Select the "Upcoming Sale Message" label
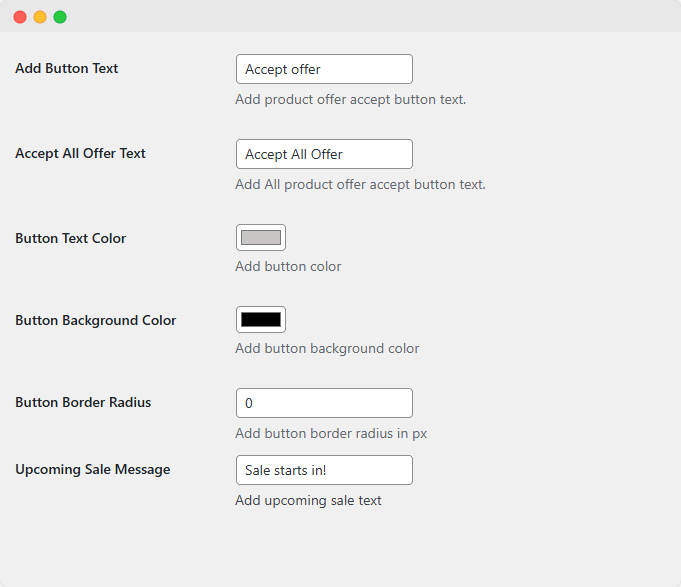Screen dimensions: 681x587 (92, 469)
